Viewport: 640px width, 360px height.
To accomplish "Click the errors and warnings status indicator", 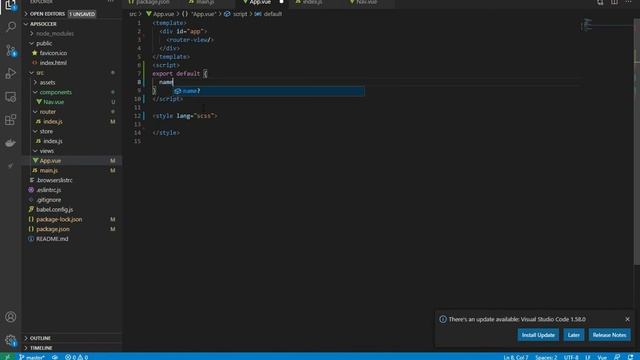I will click(76, 357).
